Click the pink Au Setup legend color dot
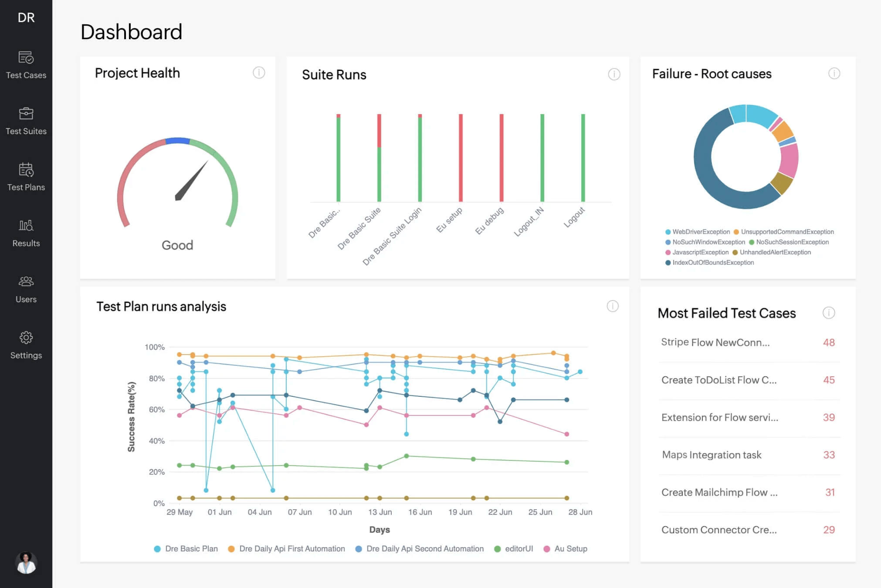Screen dimensions: 881x588 tap(547, 548)
